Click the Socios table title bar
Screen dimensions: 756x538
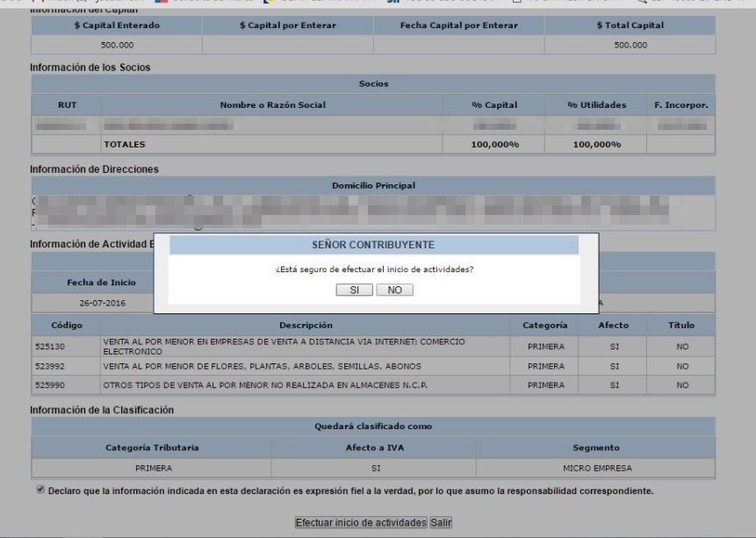point(373,84)
